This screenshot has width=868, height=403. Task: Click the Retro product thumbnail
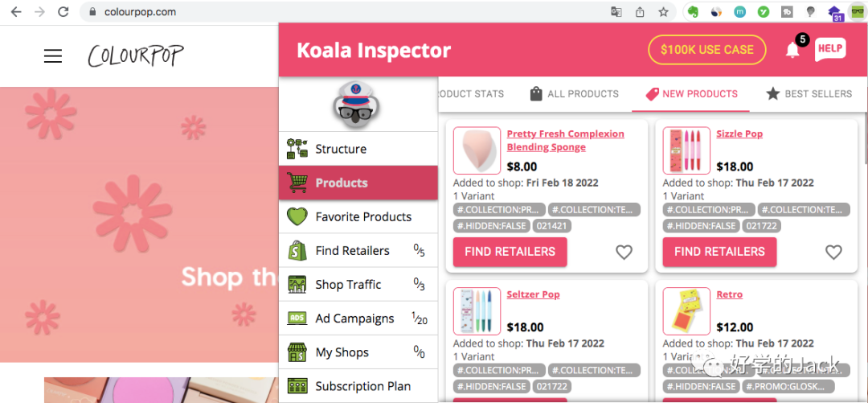point(686,311)
